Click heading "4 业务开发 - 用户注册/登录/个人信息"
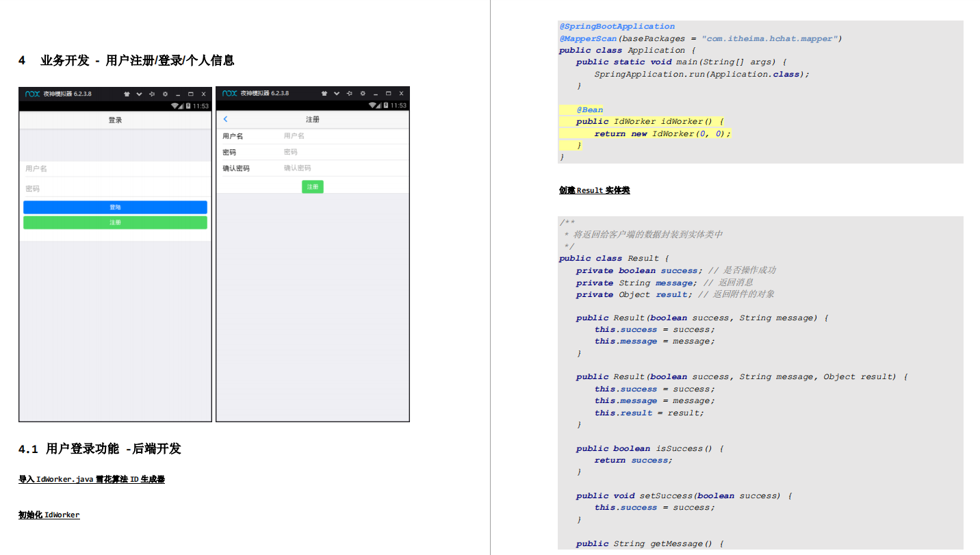Image resolution: width=980 pixels, height=555 pixels. [127, 60]
